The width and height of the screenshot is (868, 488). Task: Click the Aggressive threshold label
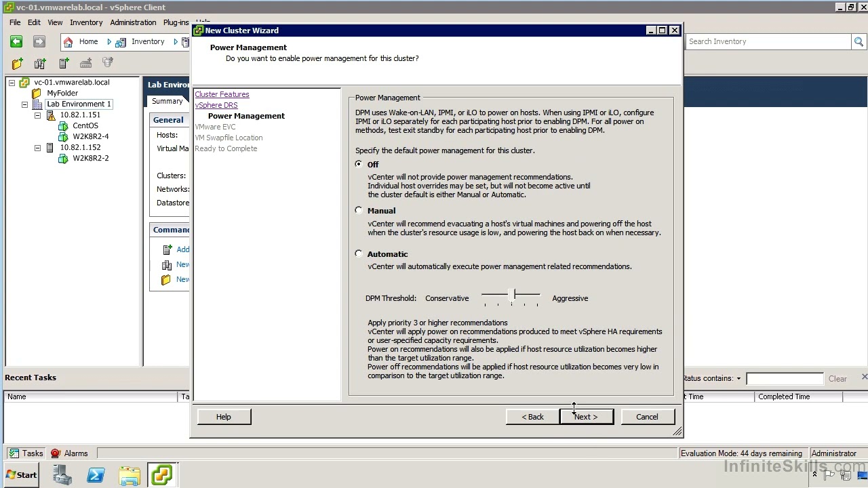click(x=570, y=298)
